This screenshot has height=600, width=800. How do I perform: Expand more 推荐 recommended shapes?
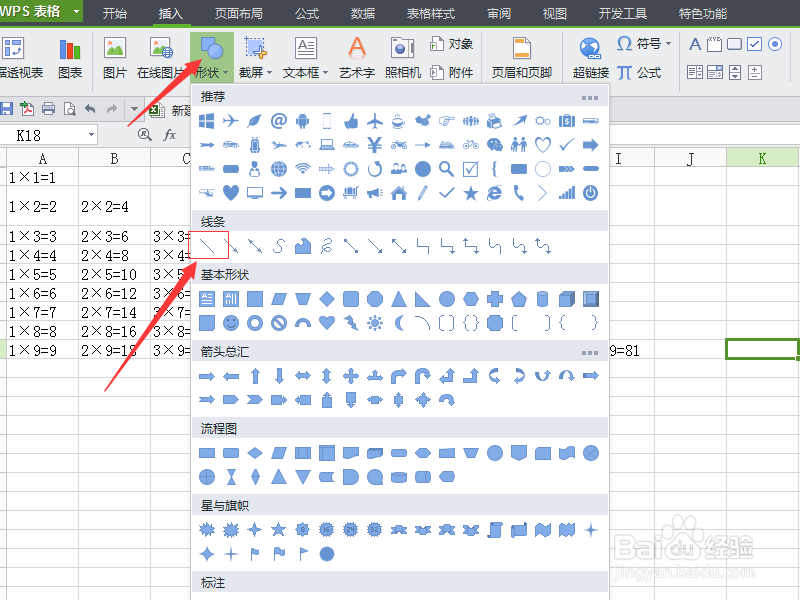[x=589, y=97]
